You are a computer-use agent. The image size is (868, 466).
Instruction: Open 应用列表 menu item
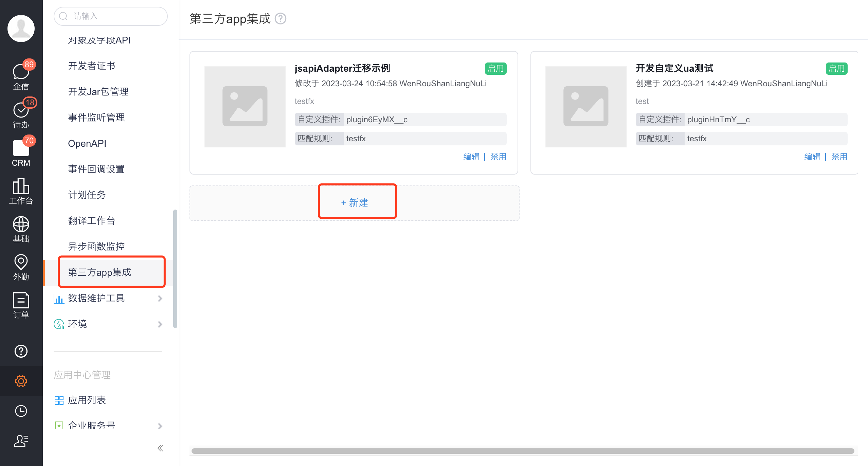click(87, 400)
